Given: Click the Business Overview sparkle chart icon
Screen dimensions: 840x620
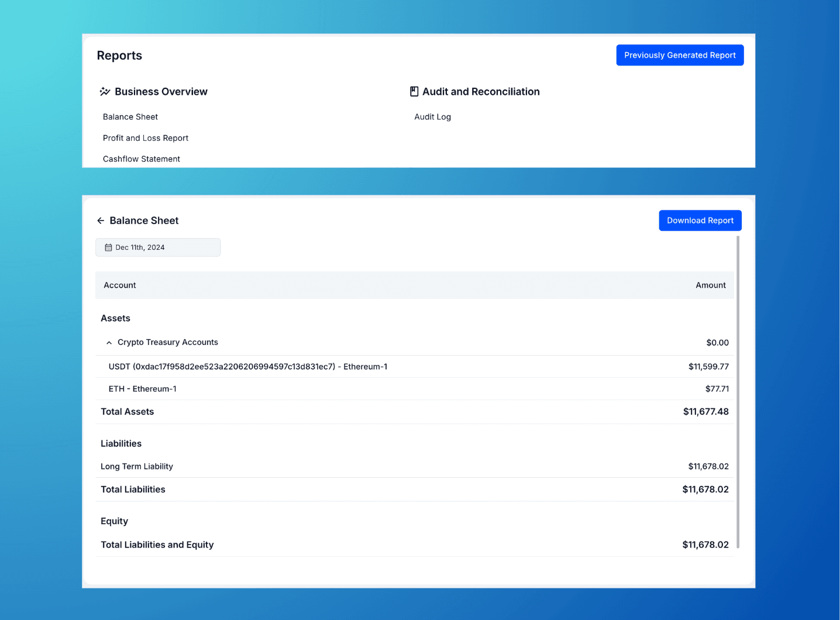Looking at the screenshot, I should pos(105,91).
